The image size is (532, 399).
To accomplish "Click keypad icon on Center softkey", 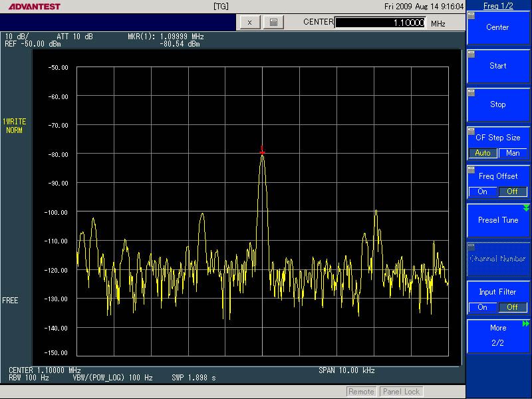I will pyautogui.click(x=471, y=16).
